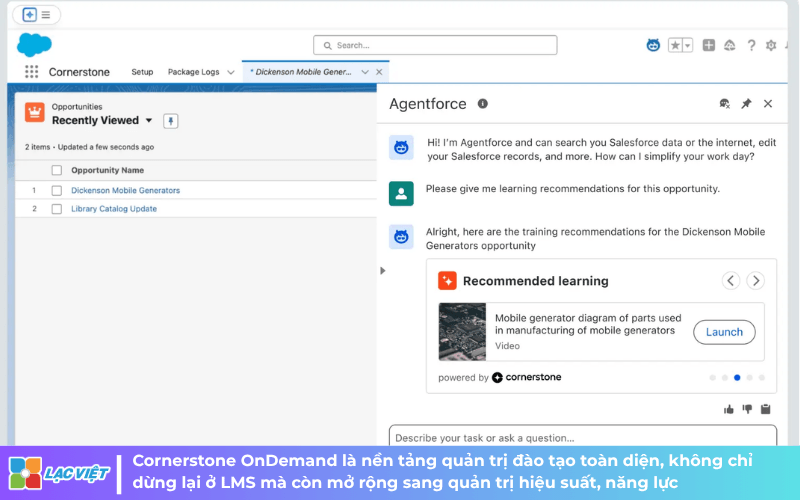Open the hamburger menu in top pill
Image resolution: width=800 pixels, height=500 pixels.
pos(46,15)
